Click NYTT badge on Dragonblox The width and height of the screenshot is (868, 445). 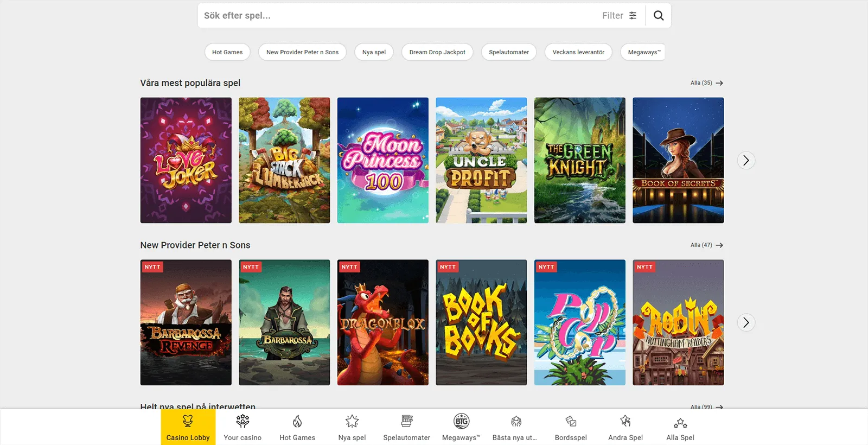(x=349, y=267)
